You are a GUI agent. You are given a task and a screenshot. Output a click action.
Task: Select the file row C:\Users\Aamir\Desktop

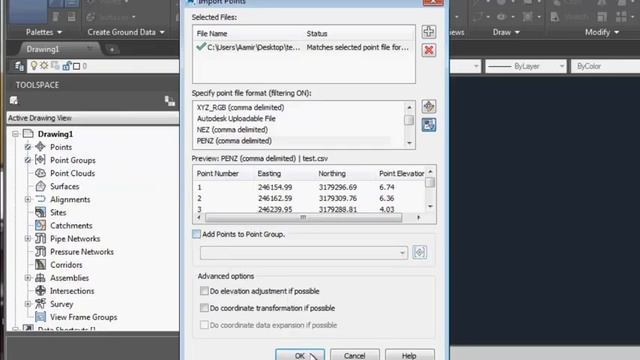304,47
